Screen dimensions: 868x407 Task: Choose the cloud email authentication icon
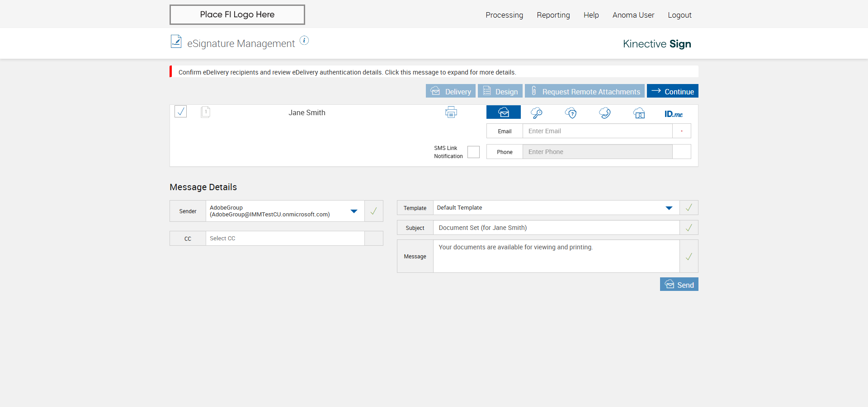click(x=503, y=112)
